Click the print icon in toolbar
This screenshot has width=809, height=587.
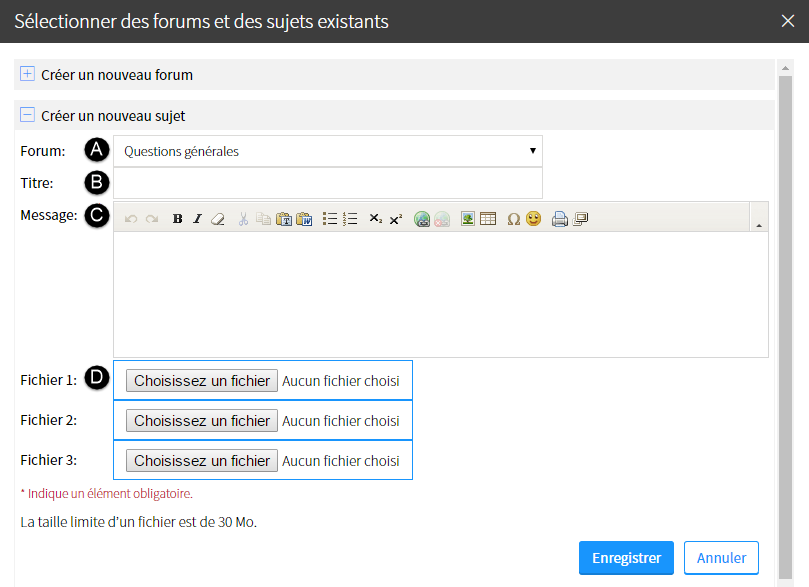pyautogui.click(x=560, y=219)
